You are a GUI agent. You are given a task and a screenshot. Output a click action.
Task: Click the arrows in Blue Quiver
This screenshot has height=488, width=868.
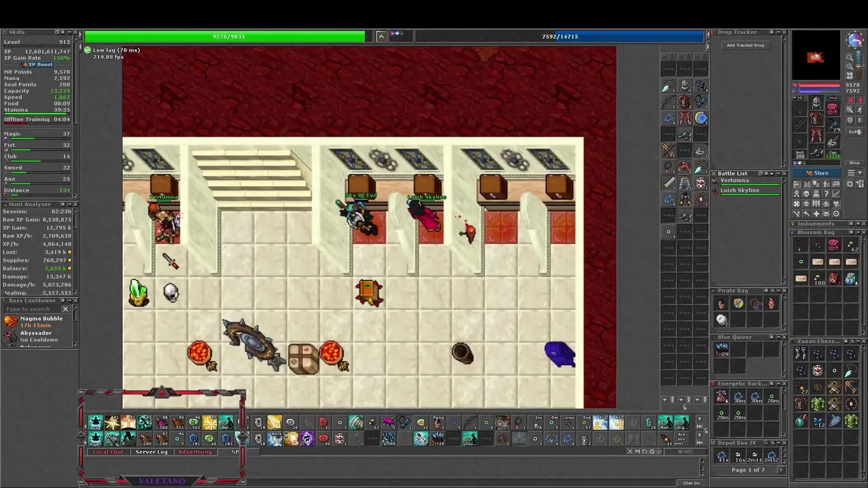click(722, 350)
